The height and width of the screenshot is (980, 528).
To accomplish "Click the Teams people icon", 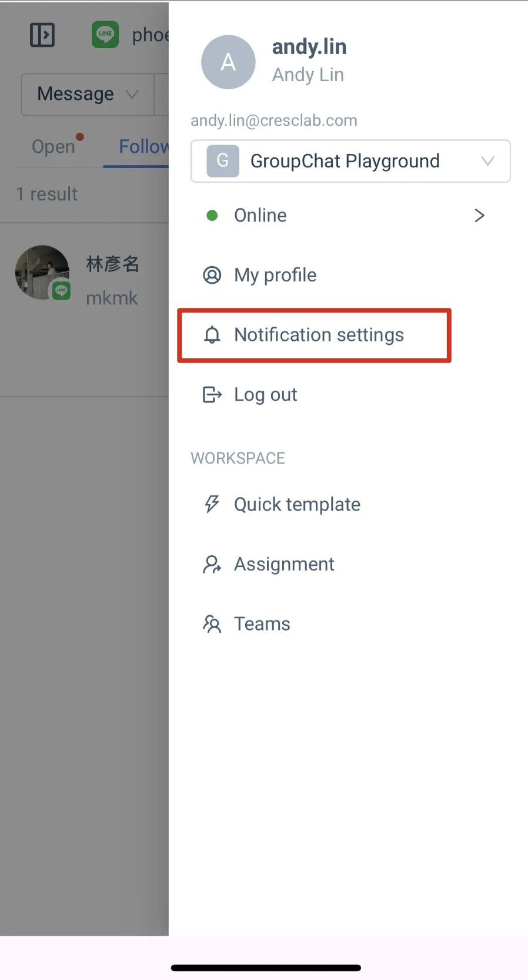I will (x=212, y=623).
